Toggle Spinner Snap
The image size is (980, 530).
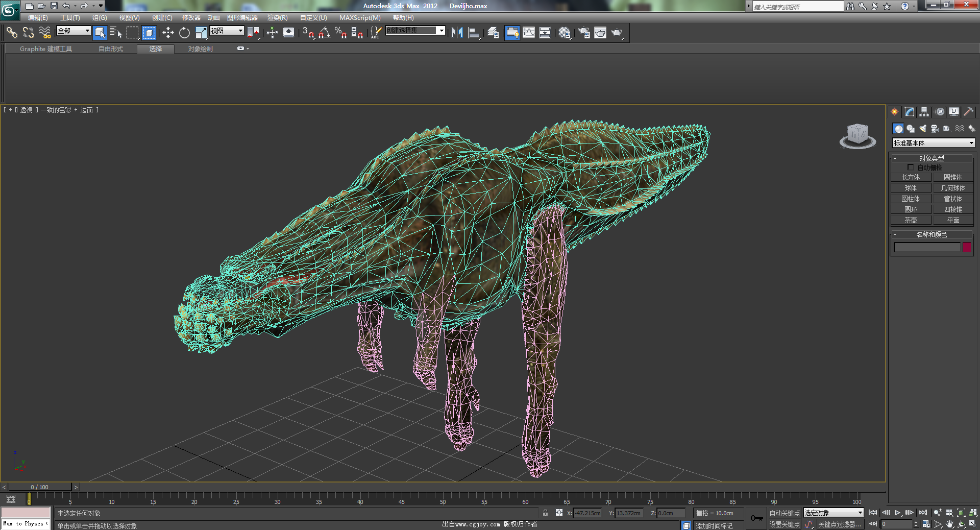[357, 33]
